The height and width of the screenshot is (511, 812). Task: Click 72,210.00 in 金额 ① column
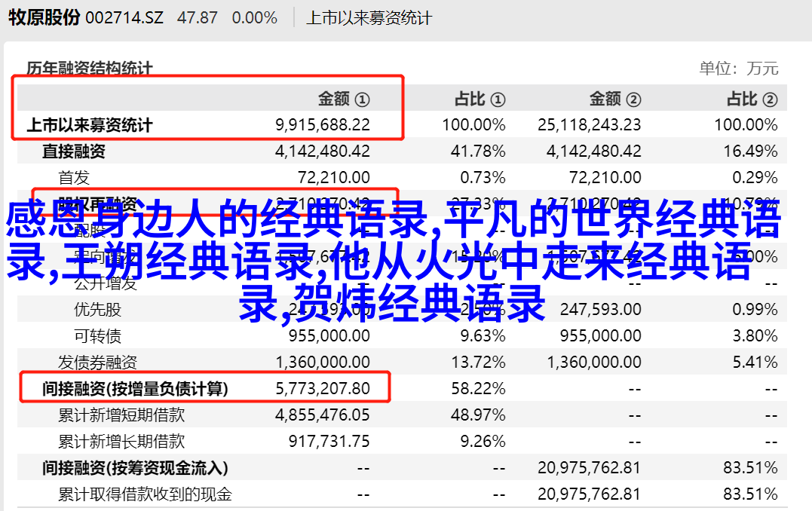click(334, 178)
